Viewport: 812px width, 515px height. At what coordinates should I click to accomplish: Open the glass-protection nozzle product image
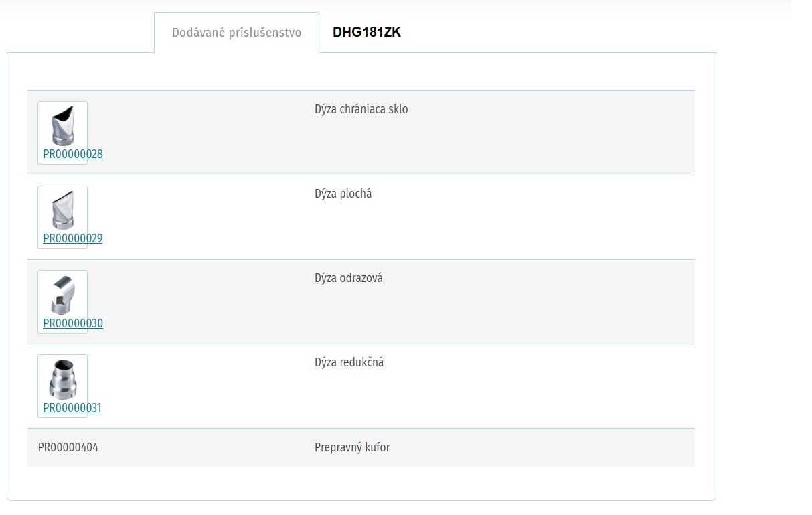click(62, 125)
